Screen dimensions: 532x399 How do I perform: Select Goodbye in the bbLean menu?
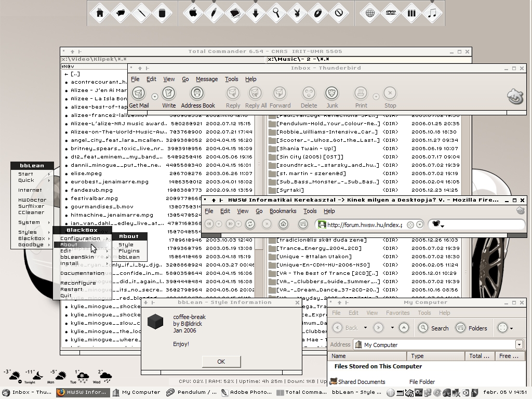pyautogui.click(x=32, y=245)
